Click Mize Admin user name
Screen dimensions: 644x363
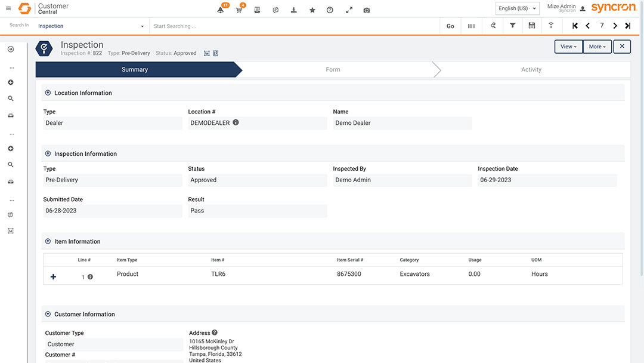tap(561, 6)
